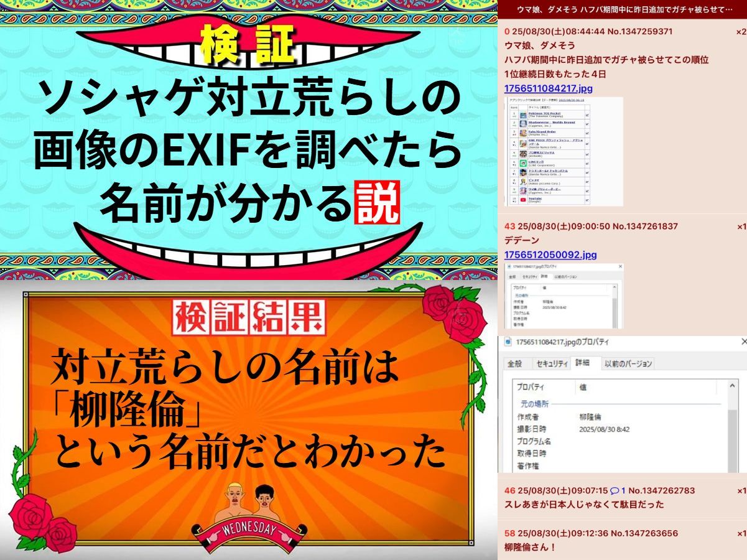
Task: Select the 作成者 value 柳隆倫
Action: [x=590, y=416]
